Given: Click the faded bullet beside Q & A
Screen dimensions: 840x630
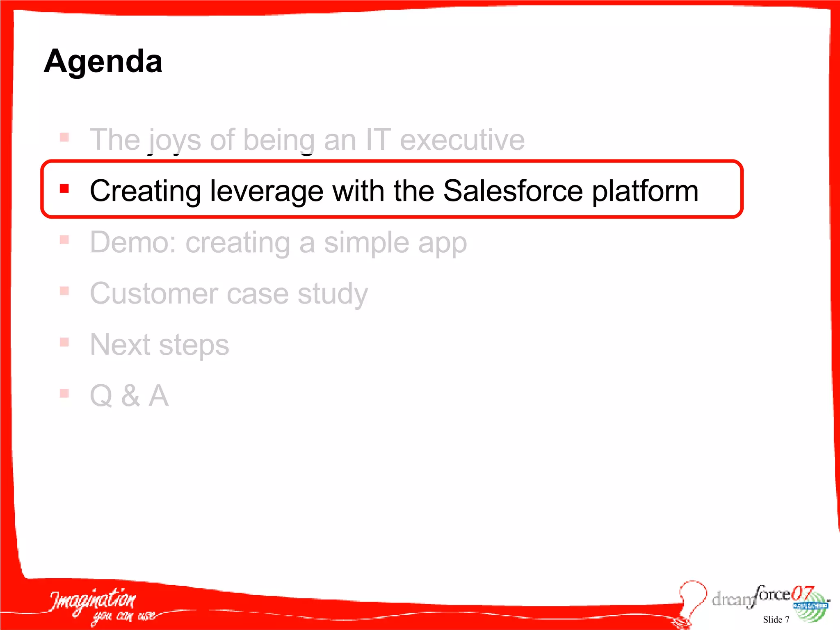Looking at the screenshot, I should [x=64, y=393].
